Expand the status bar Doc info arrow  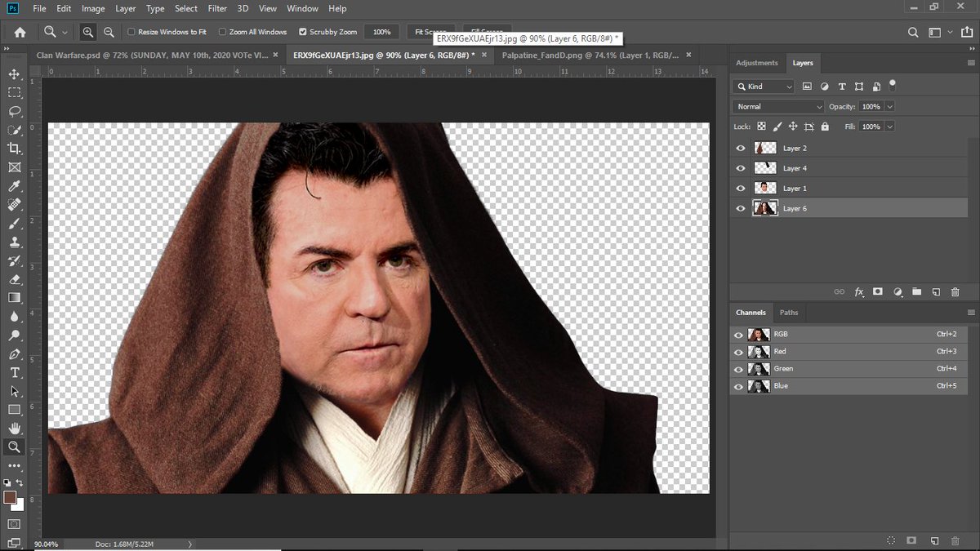190,544
